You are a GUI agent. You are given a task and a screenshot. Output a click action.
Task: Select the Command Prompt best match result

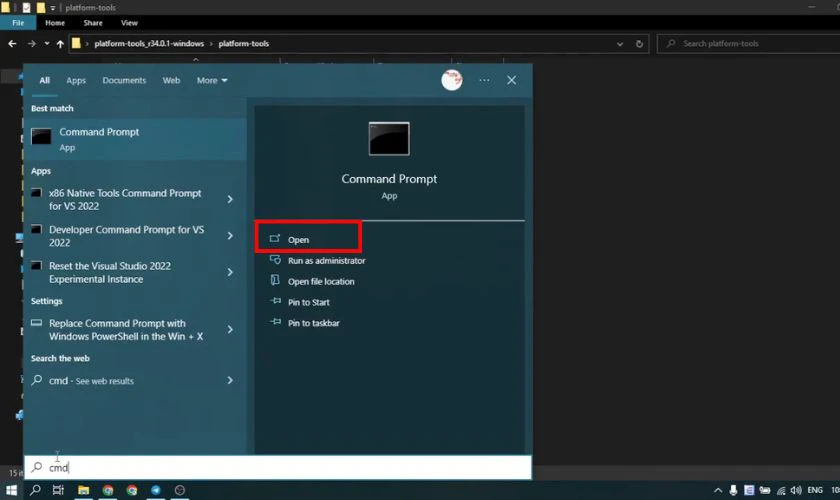pos(135,139)
